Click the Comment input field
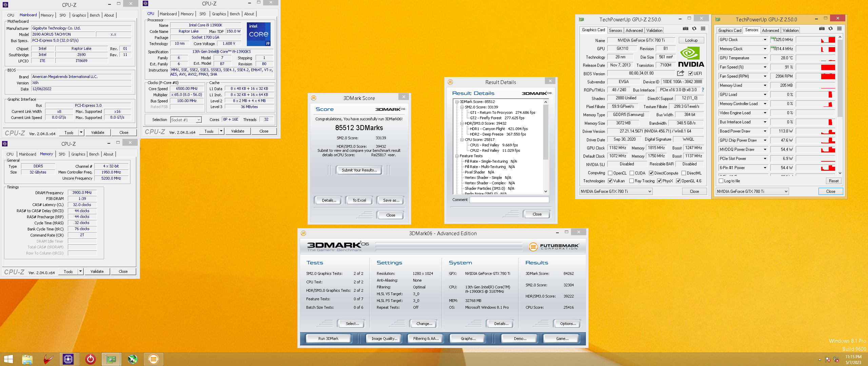The image size is (868, 366). click(x=509, y=200)
